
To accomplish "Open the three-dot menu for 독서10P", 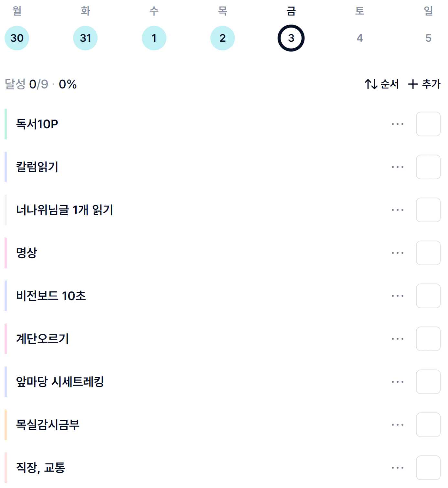I will coord(397,124).
